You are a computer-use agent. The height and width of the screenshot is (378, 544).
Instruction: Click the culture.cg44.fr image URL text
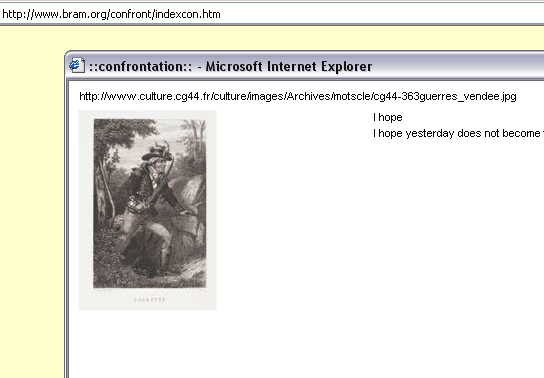pyautogui.click(x=298, y=96)
